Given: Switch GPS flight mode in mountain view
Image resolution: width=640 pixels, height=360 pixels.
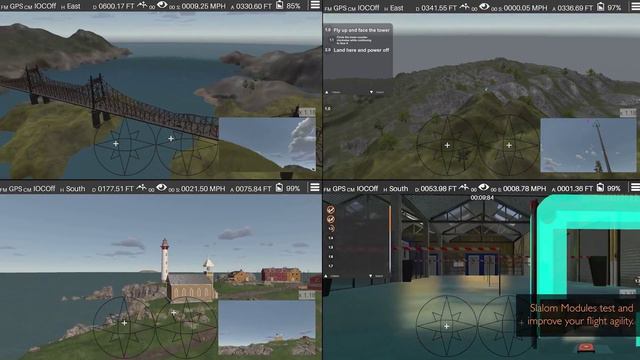Looking at the screenshot, I should (x=340, y=8).
